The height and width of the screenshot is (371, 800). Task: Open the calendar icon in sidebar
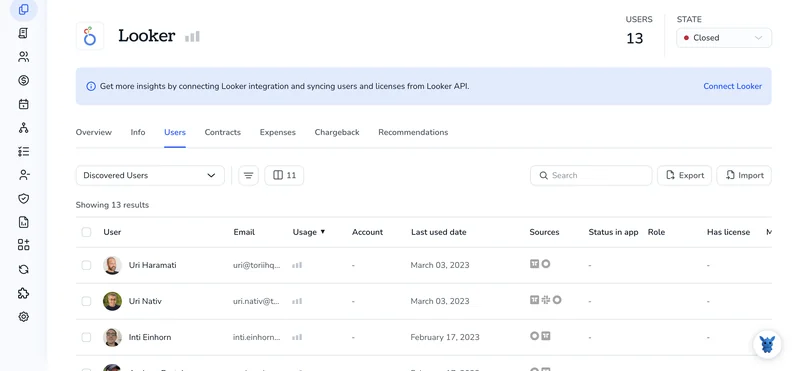pyautogui.click(x=23, y=104)
